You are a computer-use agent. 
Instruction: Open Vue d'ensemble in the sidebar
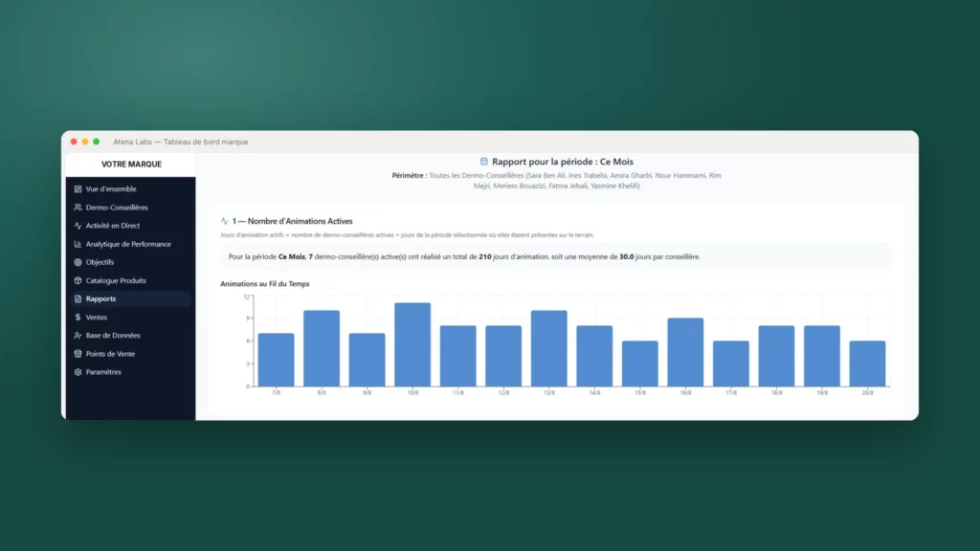(x=129, y=188)
